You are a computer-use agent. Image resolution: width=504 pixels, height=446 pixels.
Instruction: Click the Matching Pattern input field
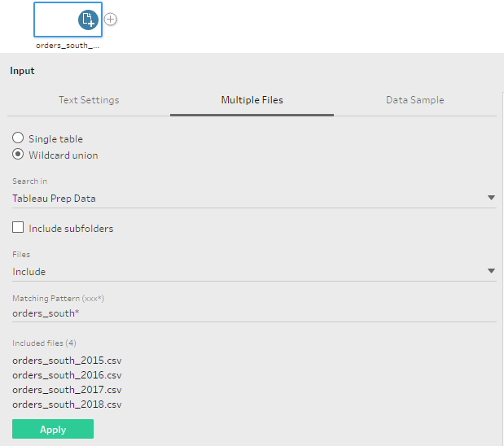[254, 313]
